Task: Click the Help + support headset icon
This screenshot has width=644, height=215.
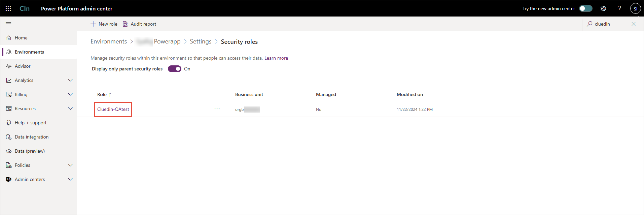Action: click(x=9, y=123)
